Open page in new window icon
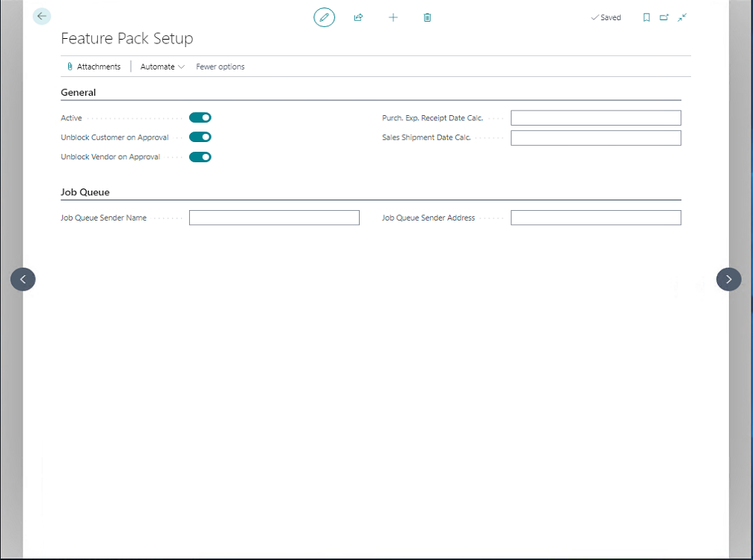The height and width of the screenshot is (560, 753). [664, 17]
